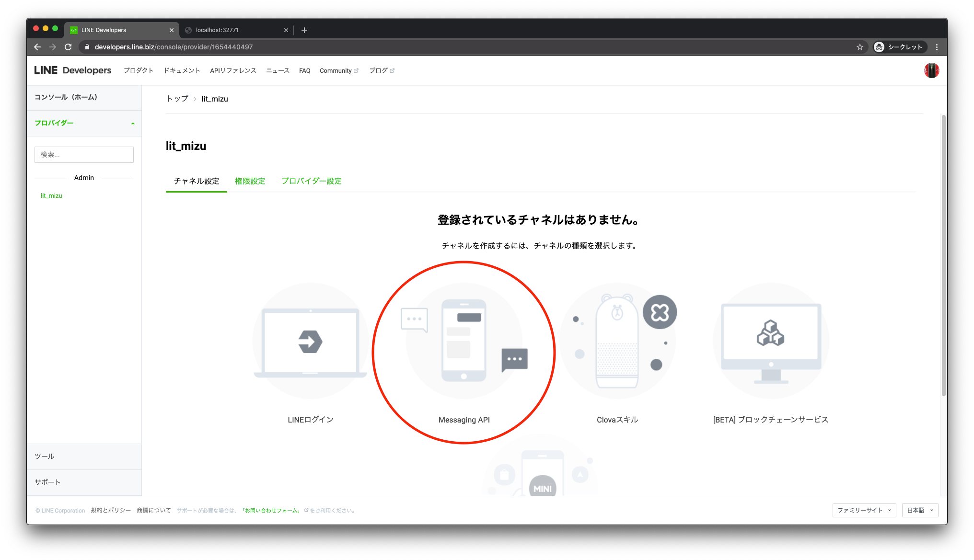Open the プロダクト menu
Image resolution: width=974 pixels, height=560 pixels.
click(139, 70)
